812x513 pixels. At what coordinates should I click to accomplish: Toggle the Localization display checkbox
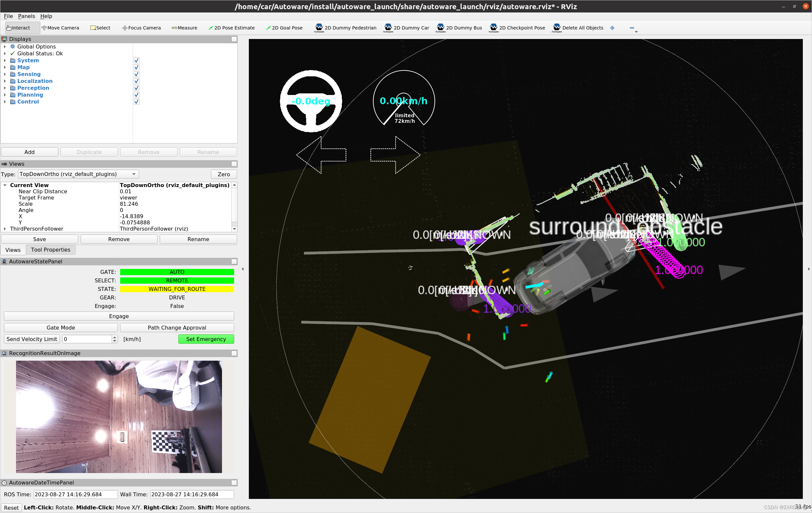[136, 81]
